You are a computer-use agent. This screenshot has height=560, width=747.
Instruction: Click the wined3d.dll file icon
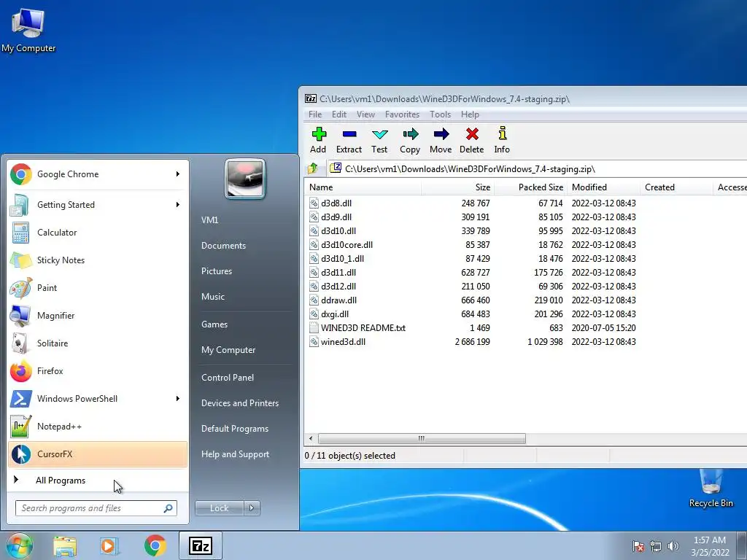pyautogui.click(x=314, y=341)
